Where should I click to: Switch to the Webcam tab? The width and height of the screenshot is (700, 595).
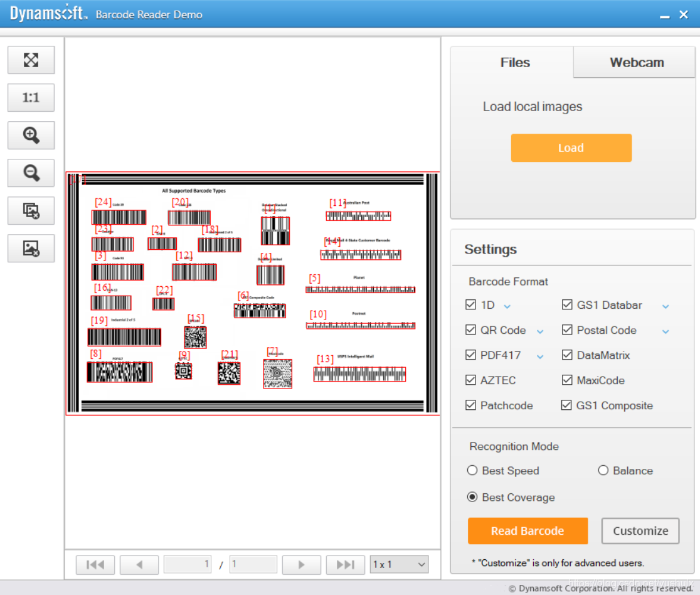(x=637, y=63)
